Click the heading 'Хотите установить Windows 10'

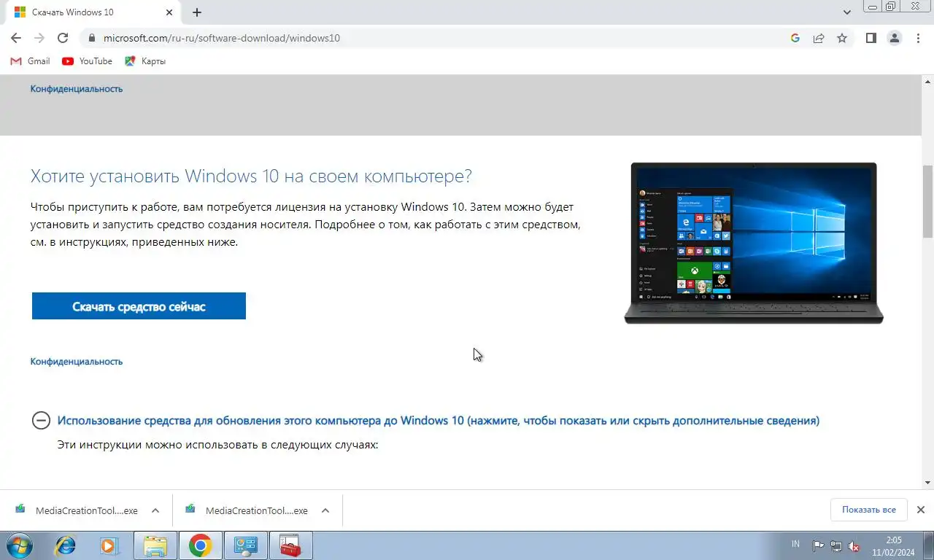tap(251, 176)
